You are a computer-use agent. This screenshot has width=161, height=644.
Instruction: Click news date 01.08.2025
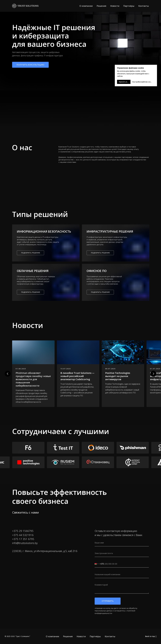[x=21, y=369]
